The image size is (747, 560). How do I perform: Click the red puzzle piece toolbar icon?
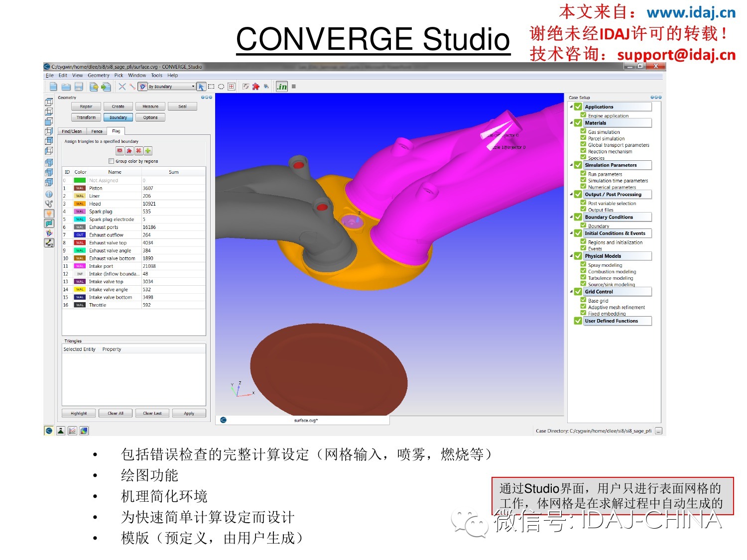click(x=256, y=87)
